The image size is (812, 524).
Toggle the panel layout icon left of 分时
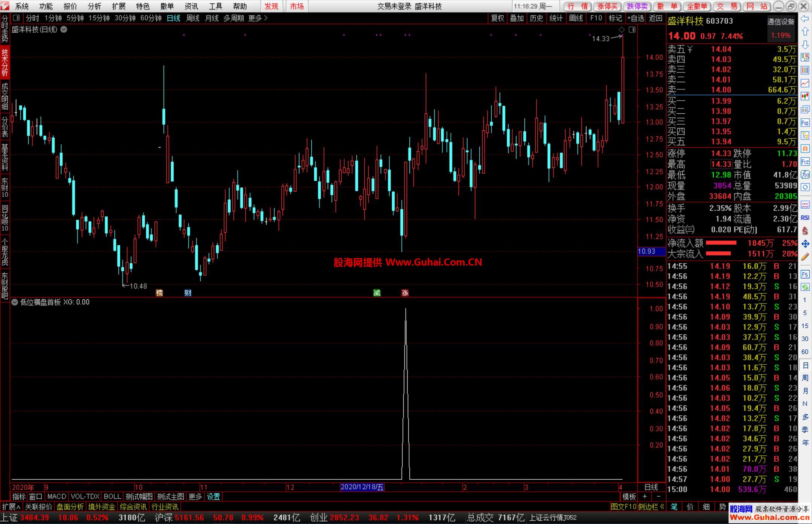click(x=16, y=18)
